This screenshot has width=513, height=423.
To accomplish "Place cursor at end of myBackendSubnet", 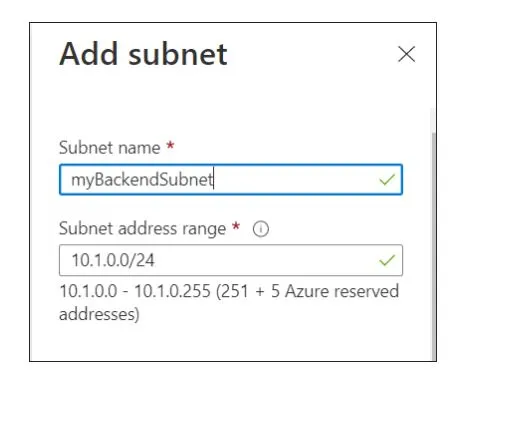I will 214,180.
